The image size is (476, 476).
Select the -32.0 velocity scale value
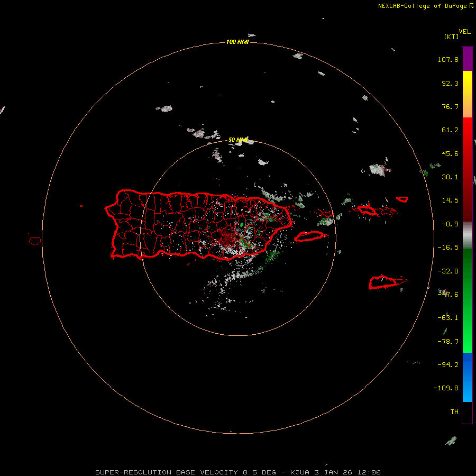point(448,271)
